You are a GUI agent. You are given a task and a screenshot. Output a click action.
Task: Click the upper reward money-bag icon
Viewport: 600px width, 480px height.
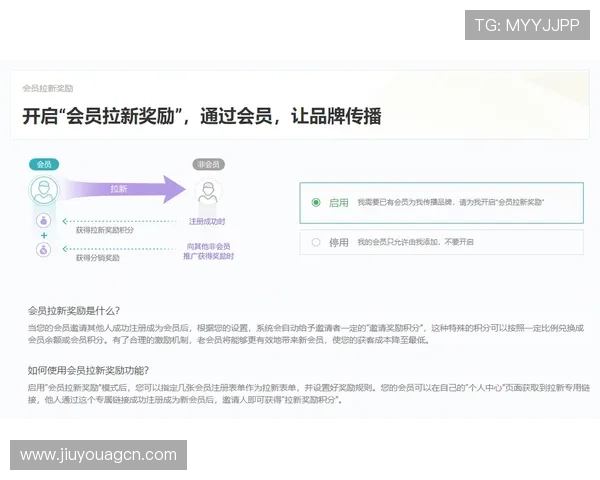44,220
